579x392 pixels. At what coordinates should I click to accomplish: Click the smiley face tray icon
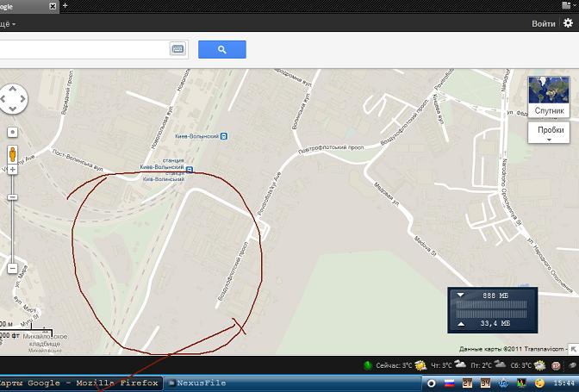tap(539, 383)
